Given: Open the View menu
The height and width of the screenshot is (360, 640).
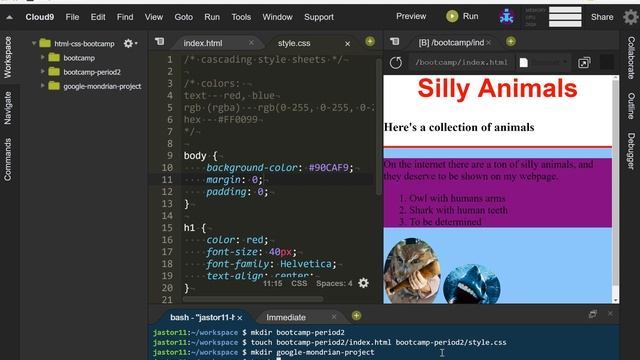Looking at the screenshot, I should click(x=153, y=17).
